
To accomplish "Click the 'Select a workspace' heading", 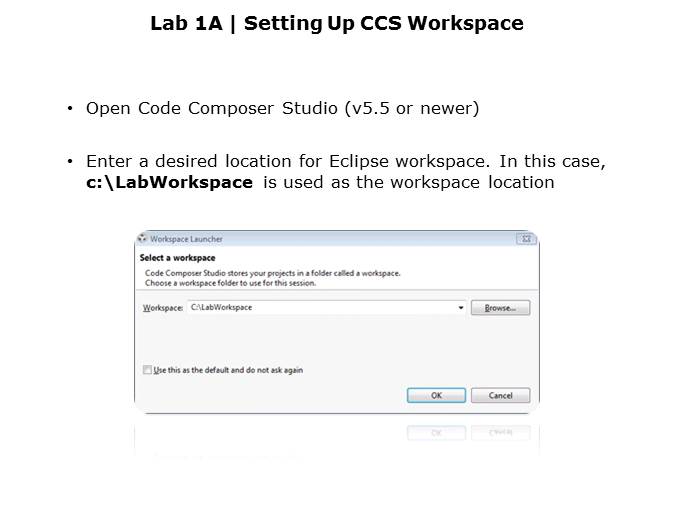I will (177, 258).
